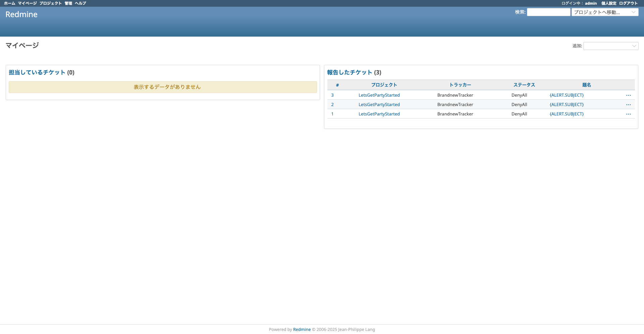Open {ALERT.SUBJECT} subject of ticket 1

(567, 114)
